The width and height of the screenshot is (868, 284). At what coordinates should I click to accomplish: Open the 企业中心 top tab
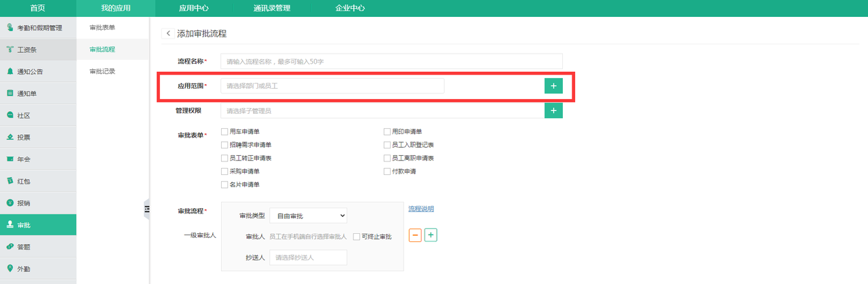pos(350,8)
